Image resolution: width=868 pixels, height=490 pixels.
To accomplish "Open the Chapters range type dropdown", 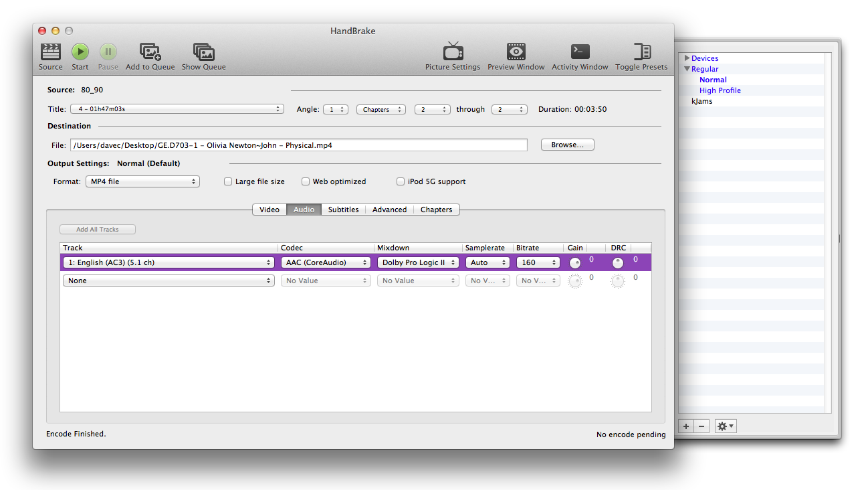I will pos(381,109).
